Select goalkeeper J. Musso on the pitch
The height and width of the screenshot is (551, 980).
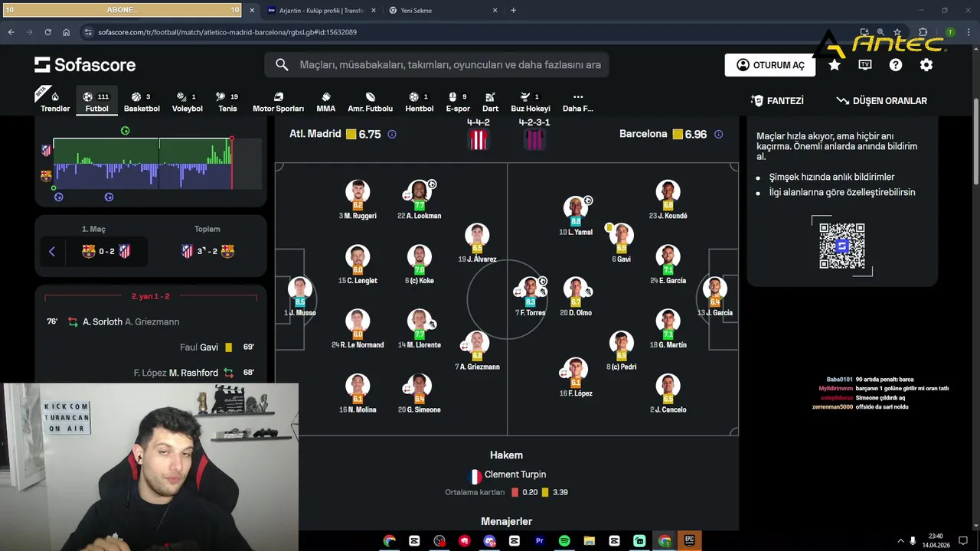point(300,297)
